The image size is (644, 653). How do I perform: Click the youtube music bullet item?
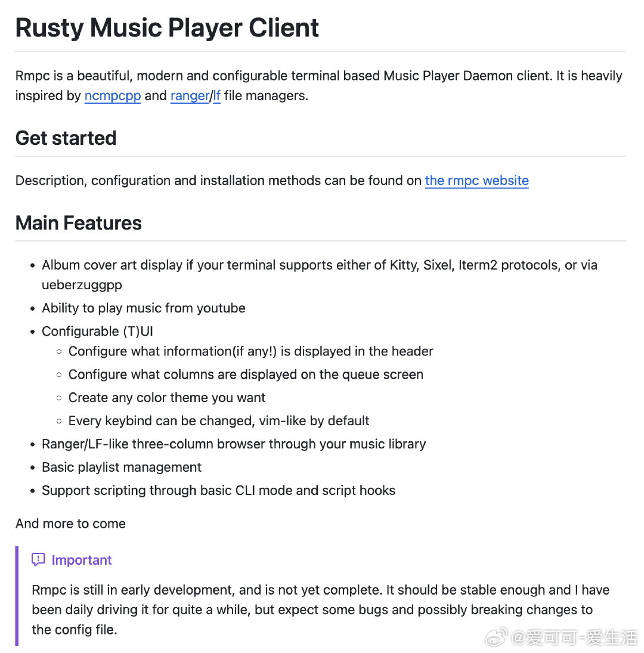pos(143,308)
